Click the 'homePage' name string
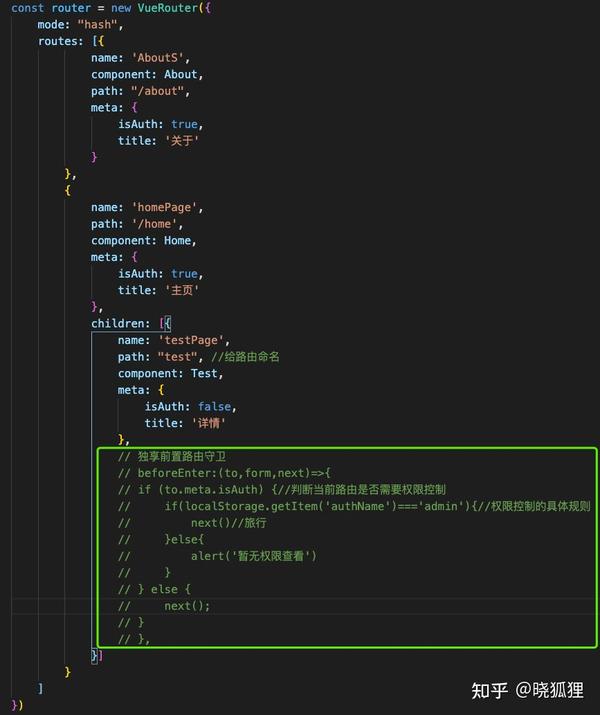Viewport: 600px width, 715px height. (x=164, y=207)
